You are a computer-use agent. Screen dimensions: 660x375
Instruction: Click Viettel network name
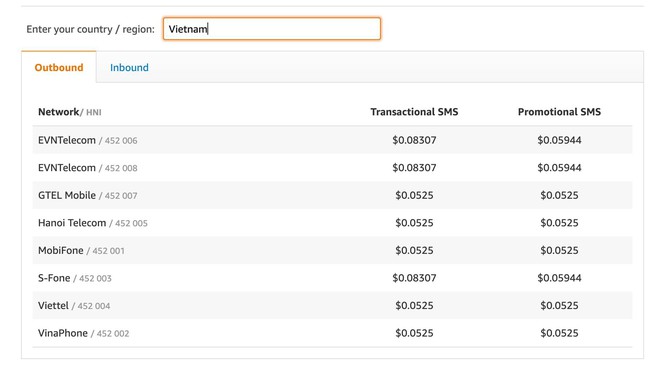(53, 306)
